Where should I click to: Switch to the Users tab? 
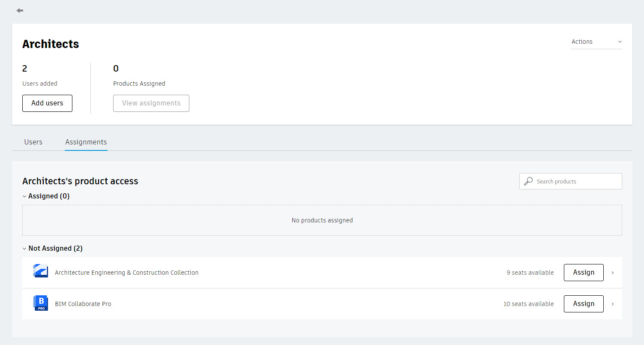click(33, 142)
